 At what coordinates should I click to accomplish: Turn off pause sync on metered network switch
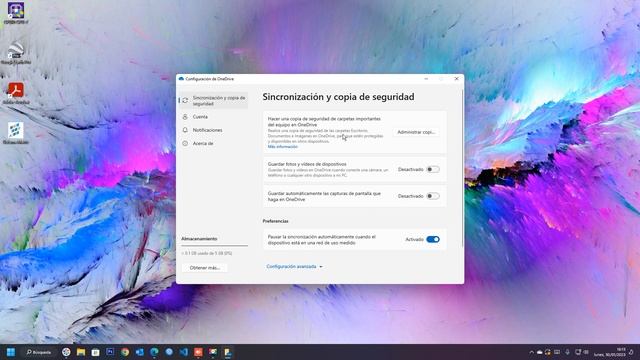tap(433, 239)
